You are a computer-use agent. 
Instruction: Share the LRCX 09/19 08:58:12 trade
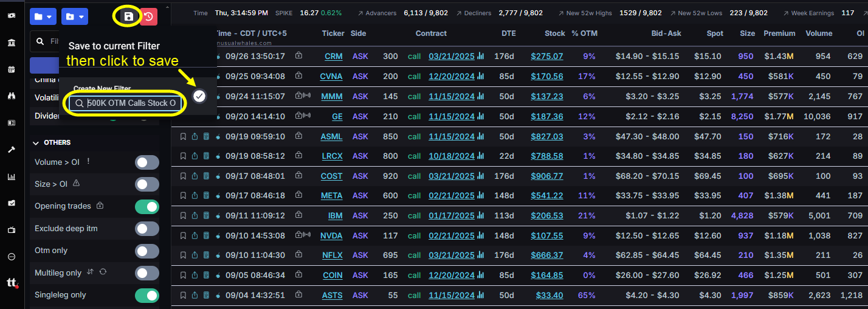pos(195,156)
